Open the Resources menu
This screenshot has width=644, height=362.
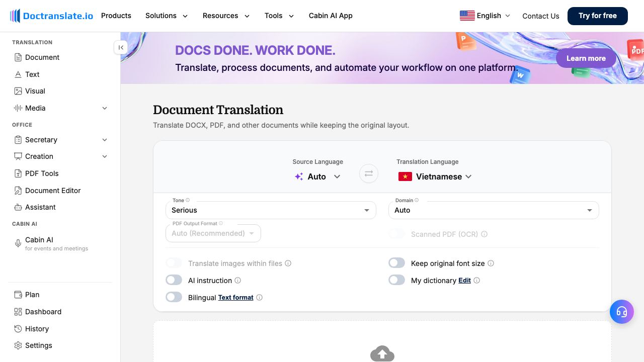click(226, 16)
